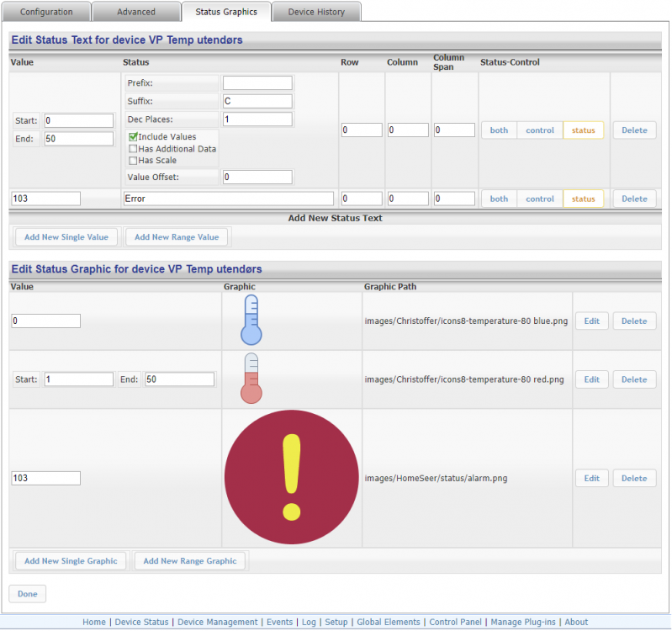This screenshot has width=672, height=631.
Task: Click Add New Single Value button
Action: [66, 237]
